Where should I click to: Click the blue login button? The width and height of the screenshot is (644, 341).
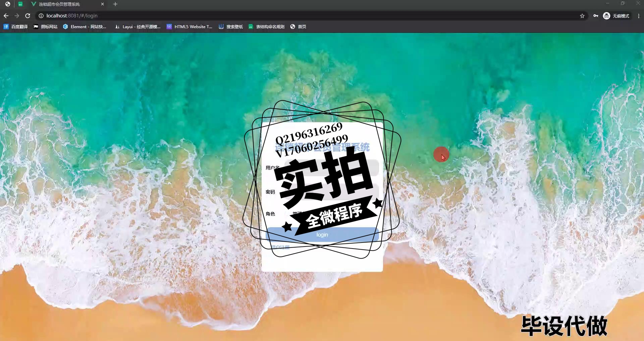point(322,234)
